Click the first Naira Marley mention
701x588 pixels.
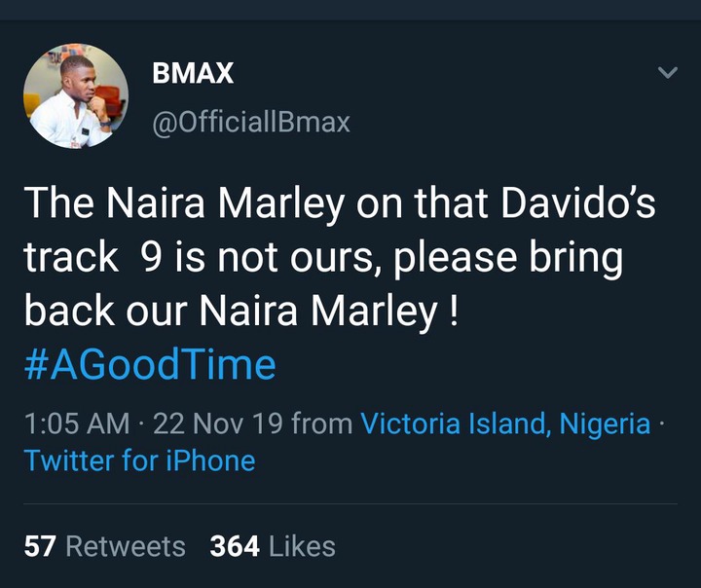click(225, 203)
